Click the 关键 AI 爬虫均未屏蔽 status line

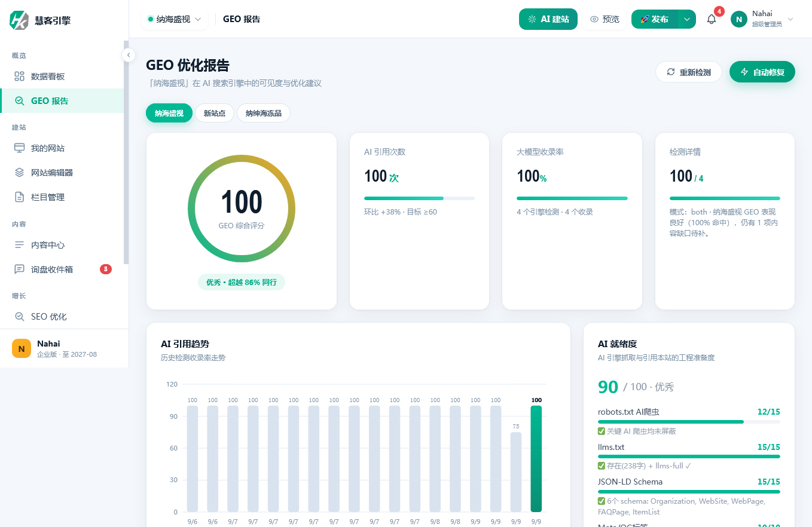(x=637, y=431)
